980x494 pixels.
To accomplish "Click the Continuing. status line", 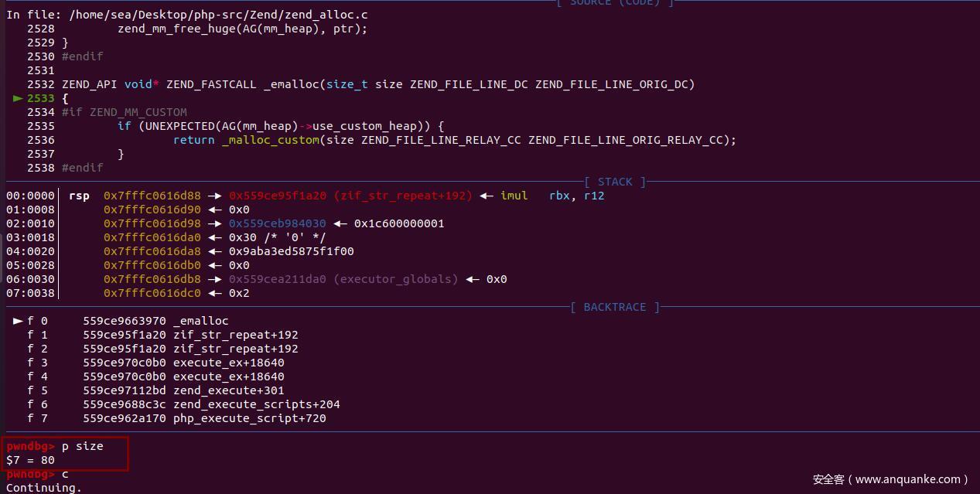I will click(x=43, y=488).
